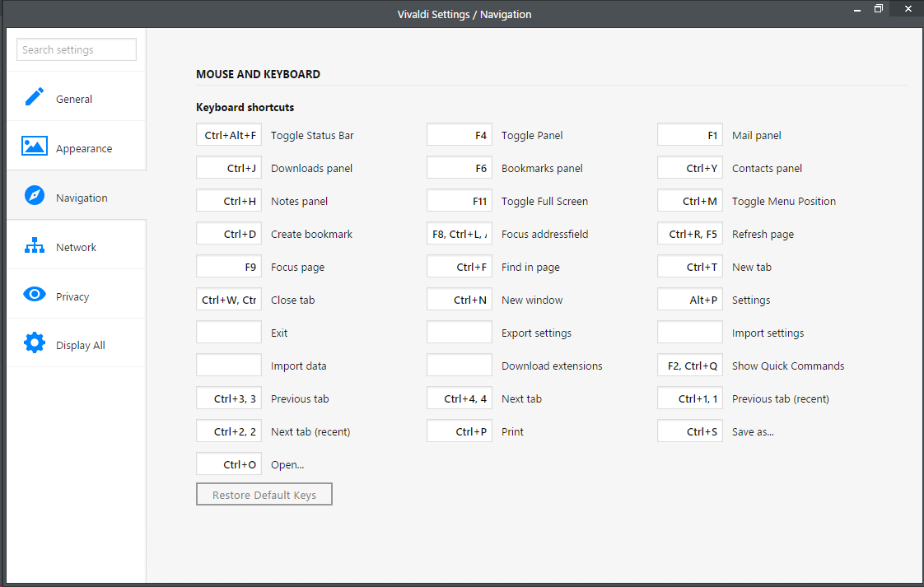Click the Toggle Menu Position label
Image resolution: width=924 pixels, height=587 pixels.
[x=784, y=202]
